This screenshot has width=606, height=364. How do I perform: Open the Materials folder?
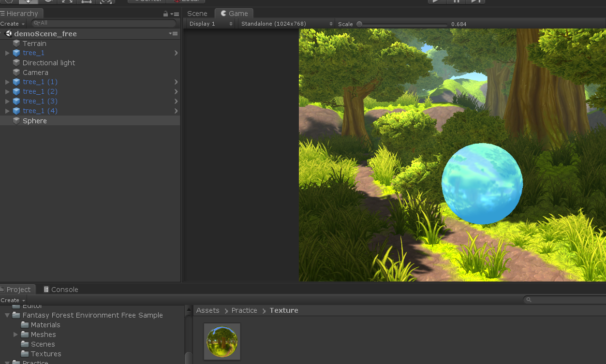(x=45, y=325)
